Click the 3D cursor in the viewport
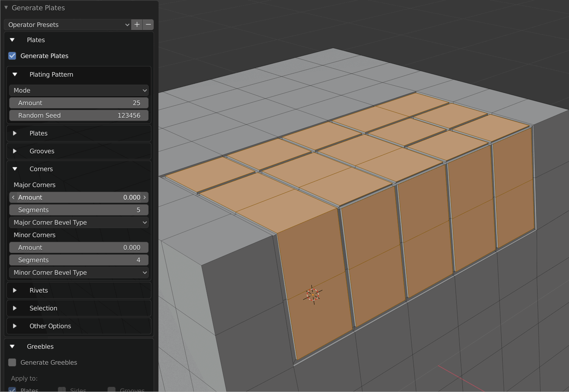569x392 pixels. pyautogui.click(x=313, y=295)
